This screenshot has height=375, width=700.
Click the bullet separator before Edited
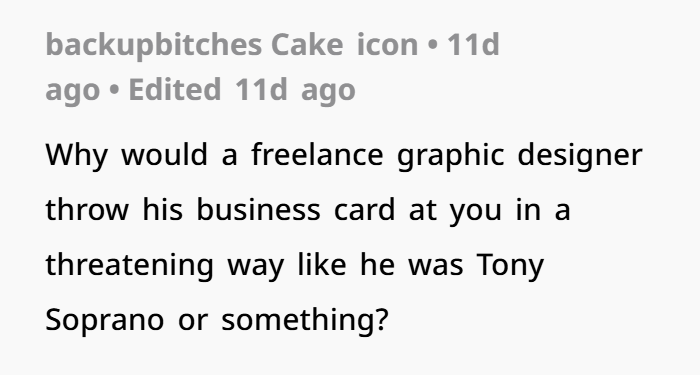click(114, 90)
